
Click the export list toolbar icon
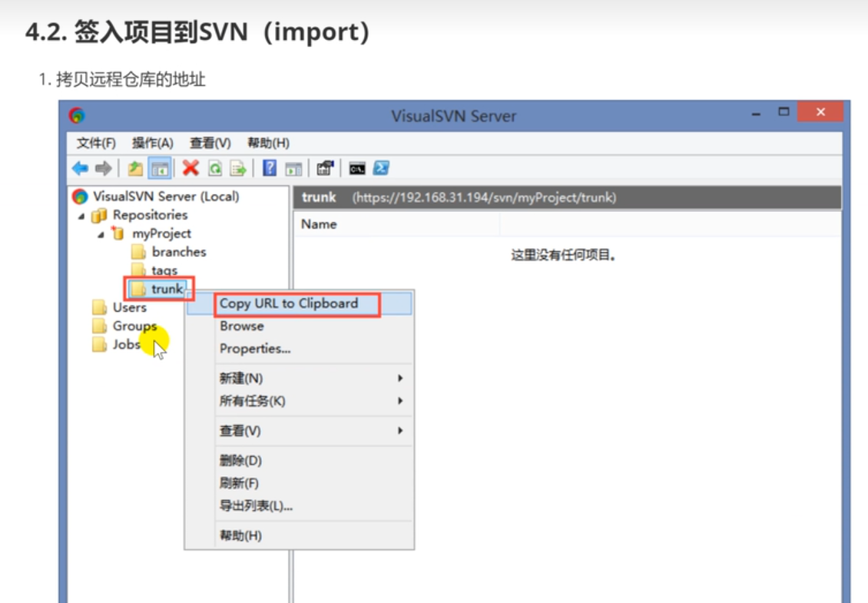pos(238,168)
